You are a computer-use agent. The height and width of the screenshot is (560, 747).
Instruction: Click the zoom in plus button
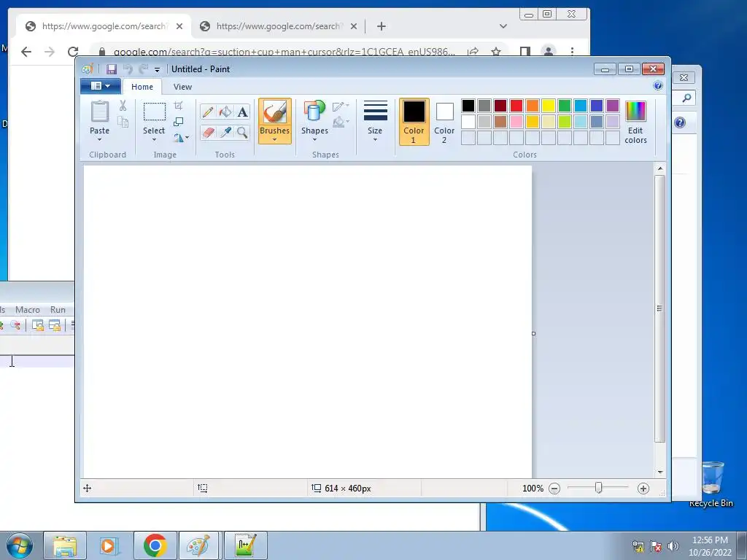tap(643, 489)
